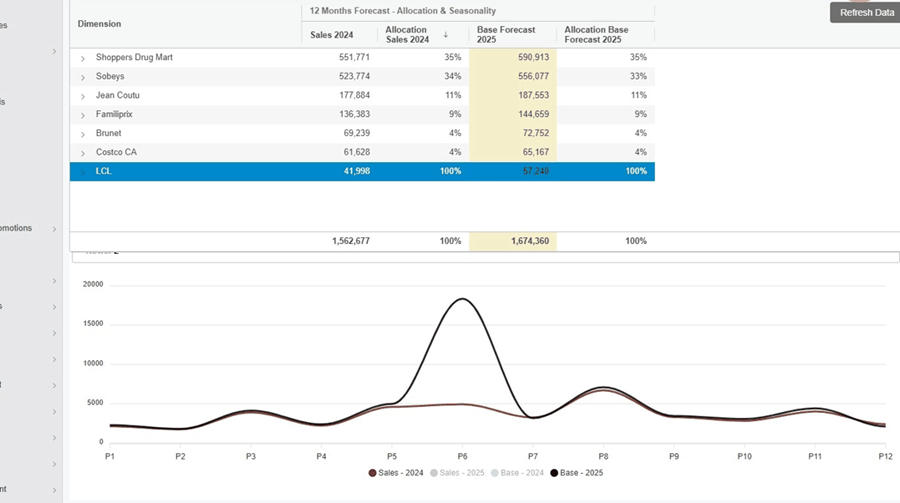
Task: Sort by the Dimension column header
Action: pyautogui.click(x=99, y=24)
